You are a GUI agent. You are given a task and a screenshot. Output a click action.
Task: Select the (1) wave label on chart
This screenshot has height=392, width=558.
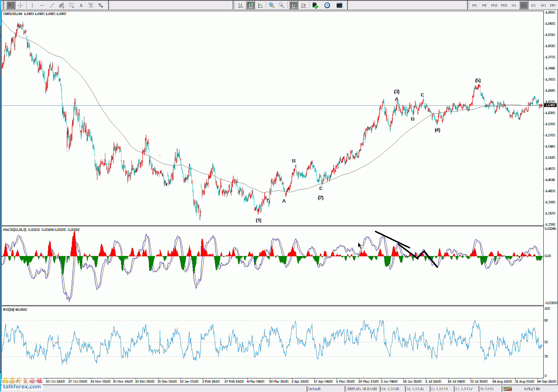coord(258,220)
